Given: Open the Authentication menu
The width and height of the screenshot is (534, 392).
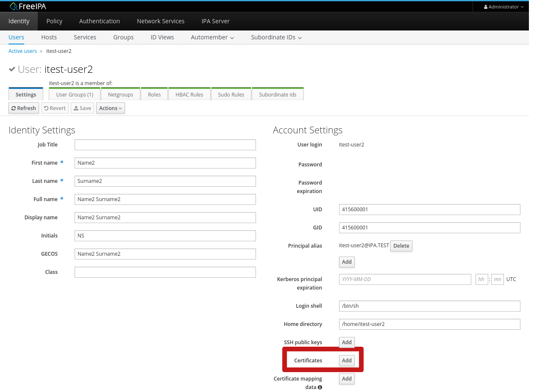Looking at the screenshot, I should [x=100, y=21].
